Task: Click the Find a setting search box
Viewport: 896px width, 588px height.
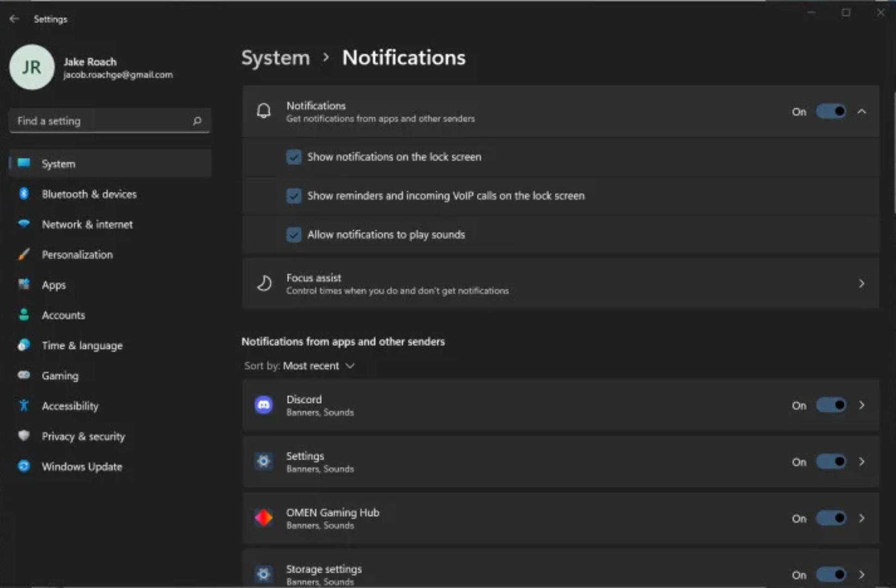Action: pyautogui.click(x=101, y=121)
